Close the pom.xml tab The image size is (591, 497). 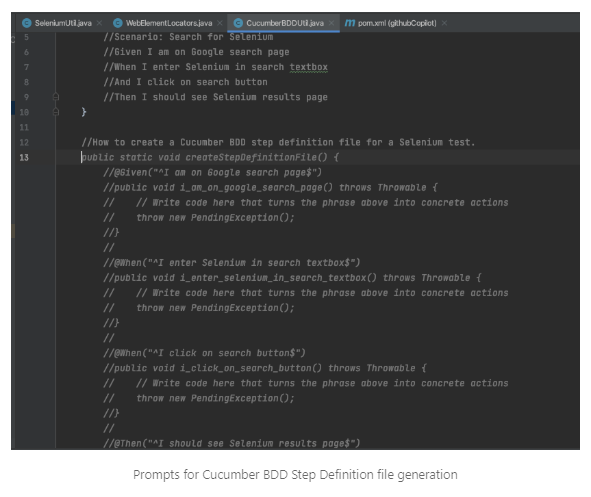point(444,23)
